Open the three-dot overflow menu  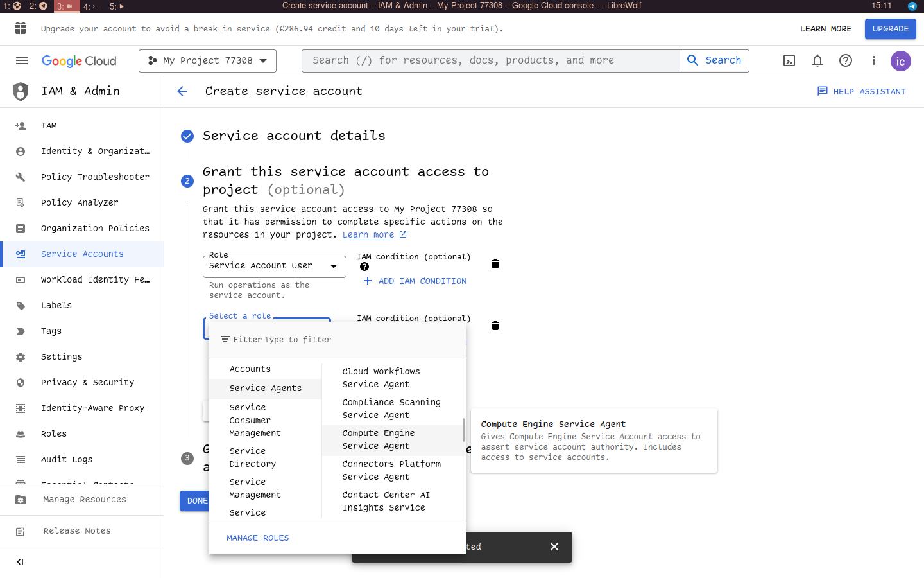(x=873, y=60)
